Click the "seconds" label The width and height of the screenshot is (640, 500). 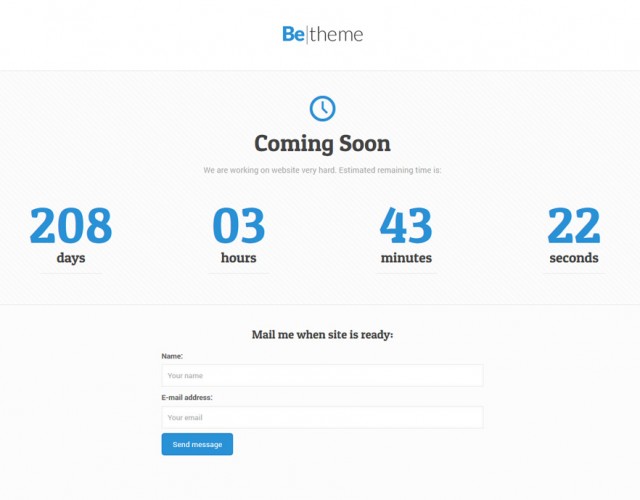click(x=574, y=258)
